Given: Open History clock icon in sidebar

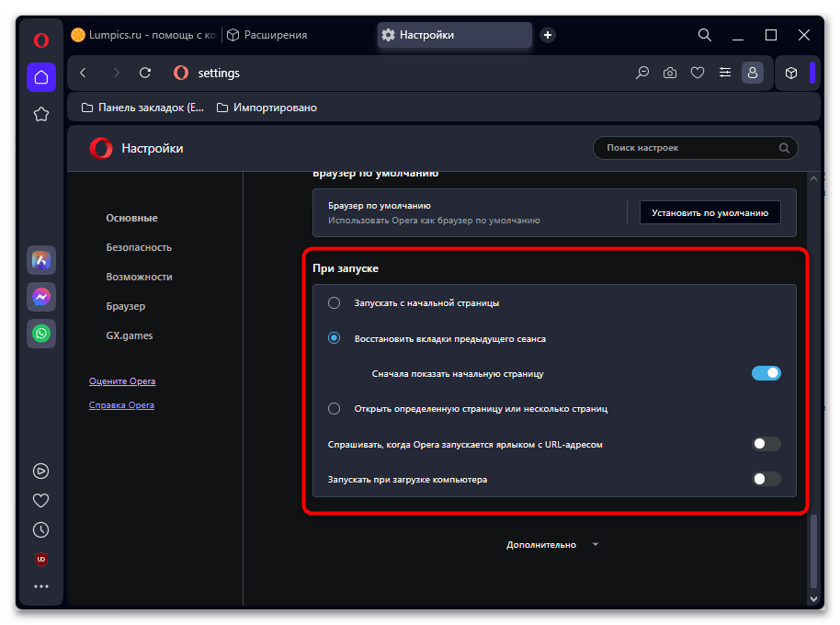Looking at the screenshot, I should (x=41, y=530).
